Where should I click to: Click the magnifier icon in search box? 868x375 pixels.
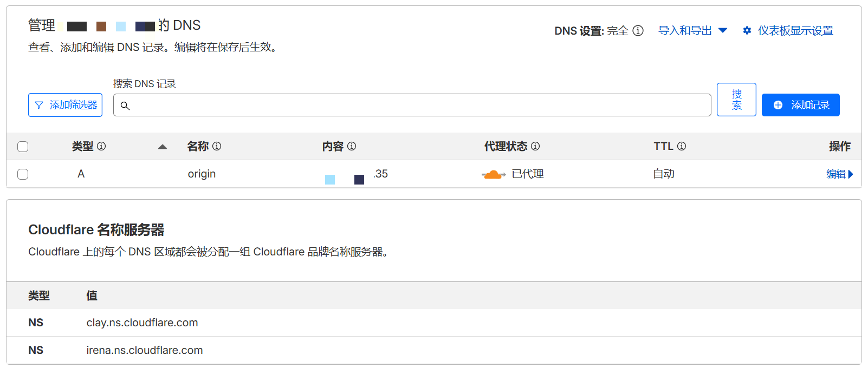click(x=125, y=106)
